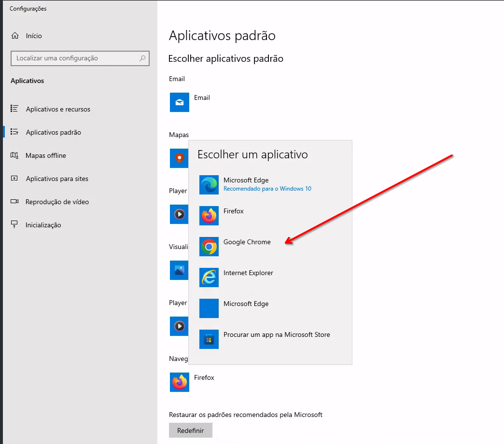Viewport: 504px width, 444px height.
Task: Select the Firefox icon in the app chooser popup
Action: pos(209,216)
